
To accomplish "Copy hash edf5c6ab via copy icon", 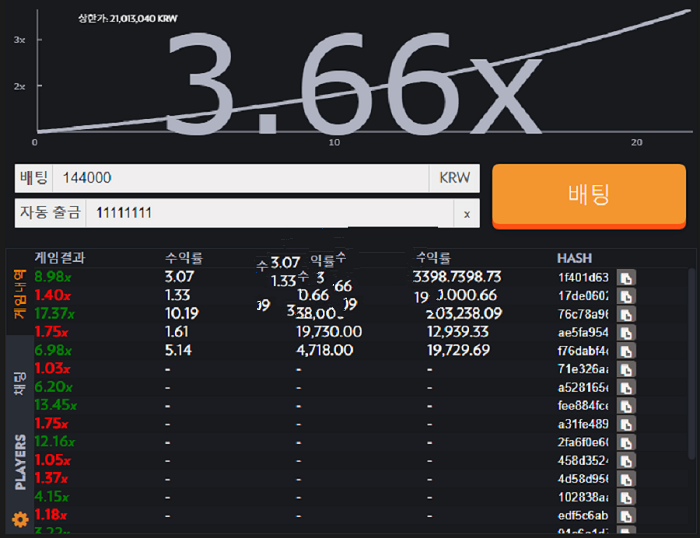I will (x=626, y=516).
